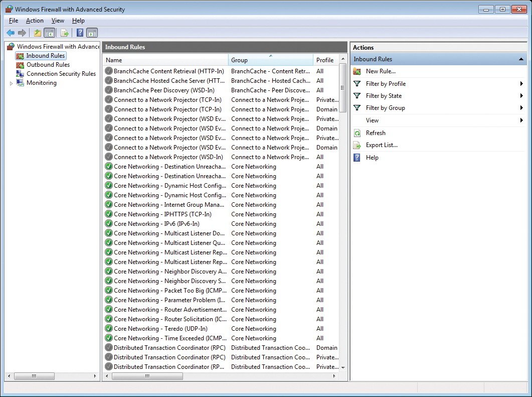Click the Group column header
This screenshot has height=397, width=532.
tap(271, 60)
